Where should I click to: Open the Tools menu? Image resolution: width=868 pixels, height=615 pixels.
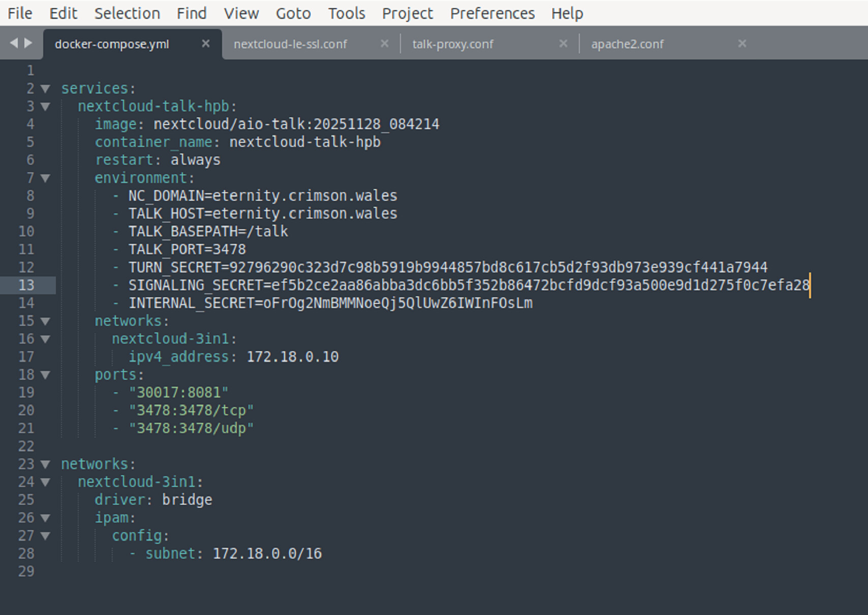click(x=347, y=13)
